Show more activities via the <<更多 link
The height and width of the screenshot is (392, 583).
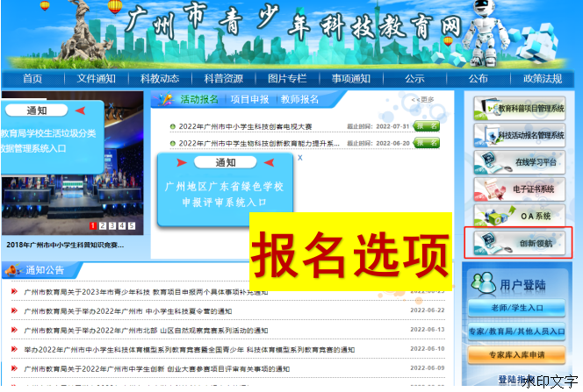422,100
